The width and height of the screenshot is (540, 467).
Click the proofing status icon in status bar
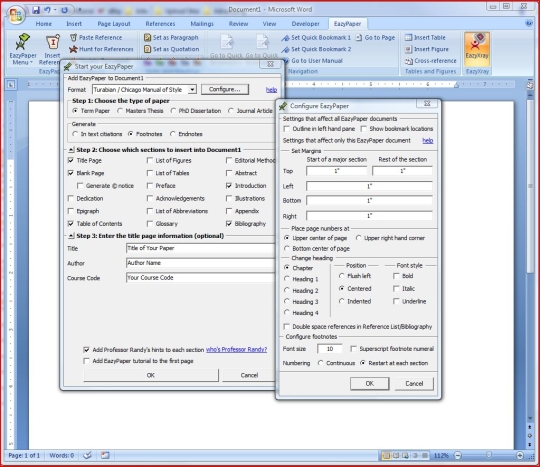point(88,455)
